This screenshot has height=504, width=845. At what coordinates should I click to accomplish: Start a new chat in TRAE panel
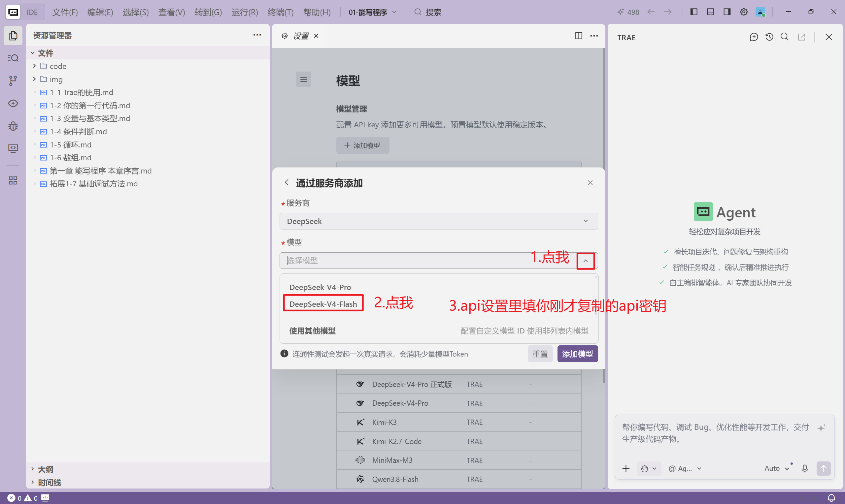coord(754,37)
